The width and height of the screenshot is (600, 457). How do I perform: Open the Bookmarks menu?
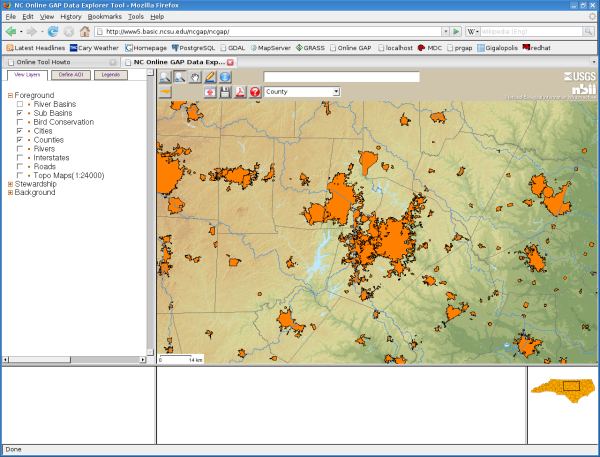click(x=104, y=16)
